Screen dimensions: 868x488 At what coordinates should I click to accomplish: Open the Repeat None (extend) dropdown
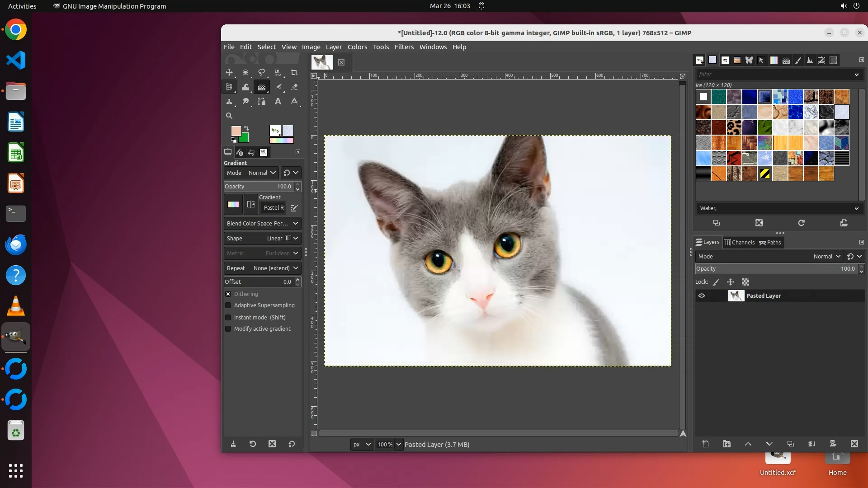coord(296,268)
